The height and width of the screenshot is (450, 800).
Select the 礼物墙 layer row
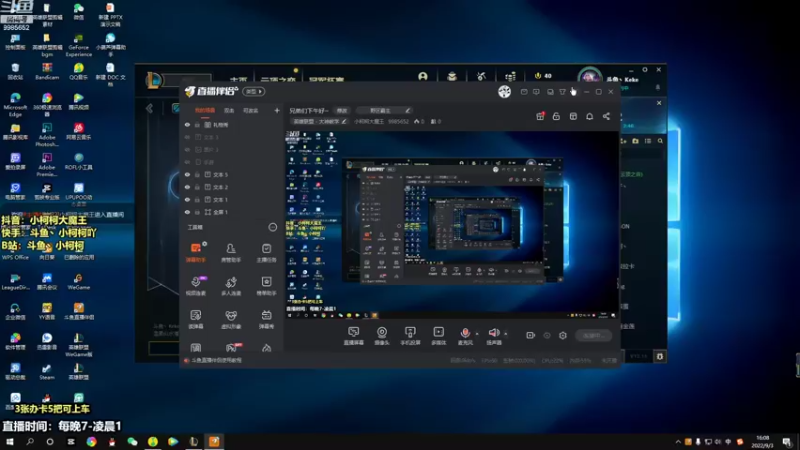click(232, 124)
